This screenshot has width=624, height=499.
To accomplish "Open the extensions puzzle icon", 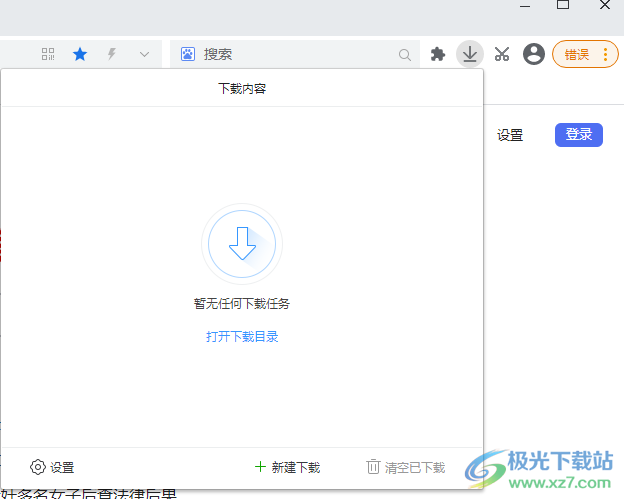I will point(438,54).
